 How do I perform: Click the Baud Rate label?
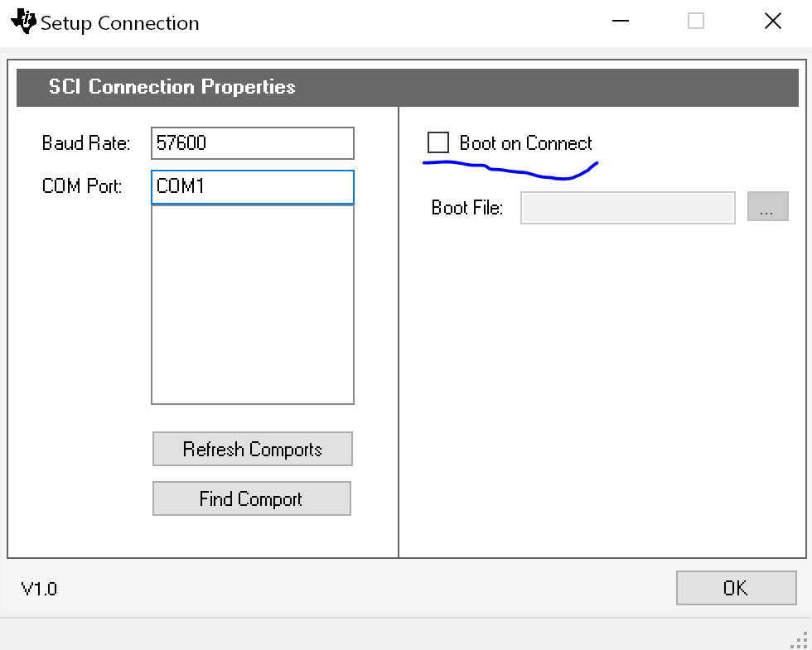coord(86,143)
